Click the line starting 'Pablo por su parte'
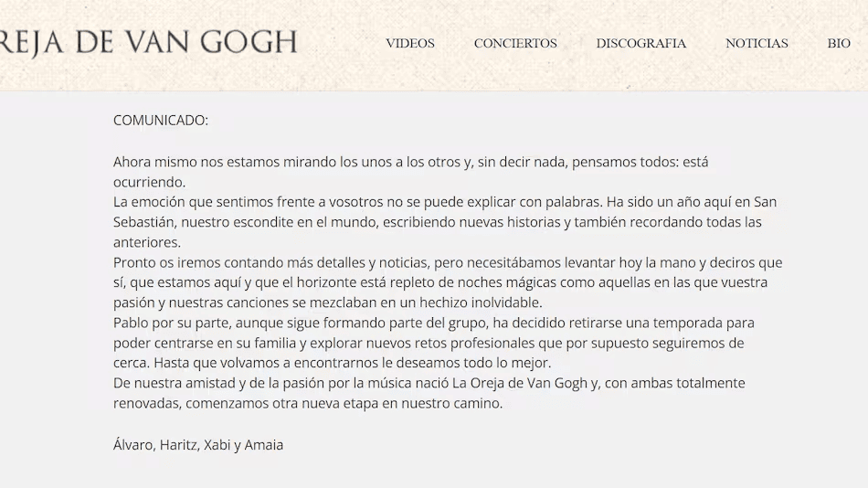Image resolution: width=868 pixels, height=488 pixels. pyautogui.click(x=433, y=323)
